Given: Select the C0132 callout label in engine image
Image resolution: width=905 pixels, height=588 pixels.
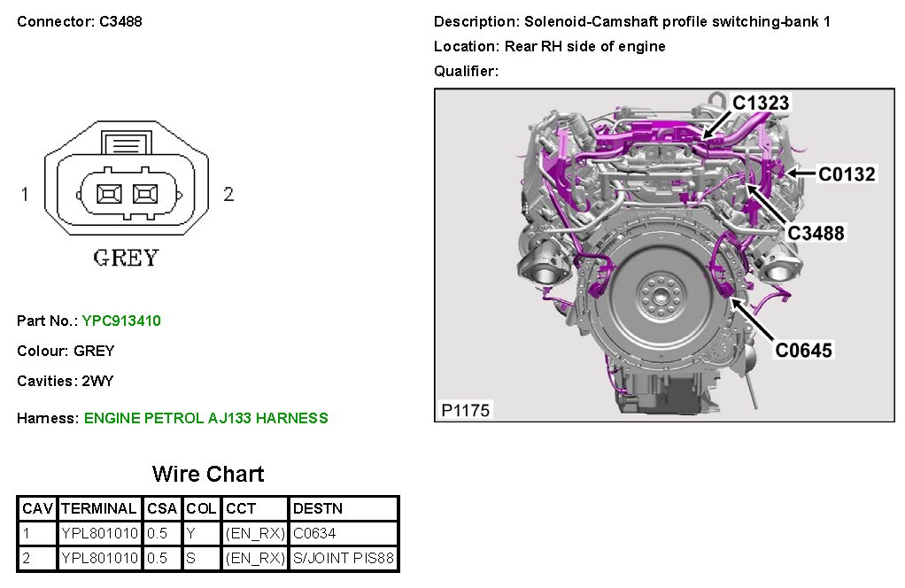Looking at the screenshot, I should [x=846, y=174].
